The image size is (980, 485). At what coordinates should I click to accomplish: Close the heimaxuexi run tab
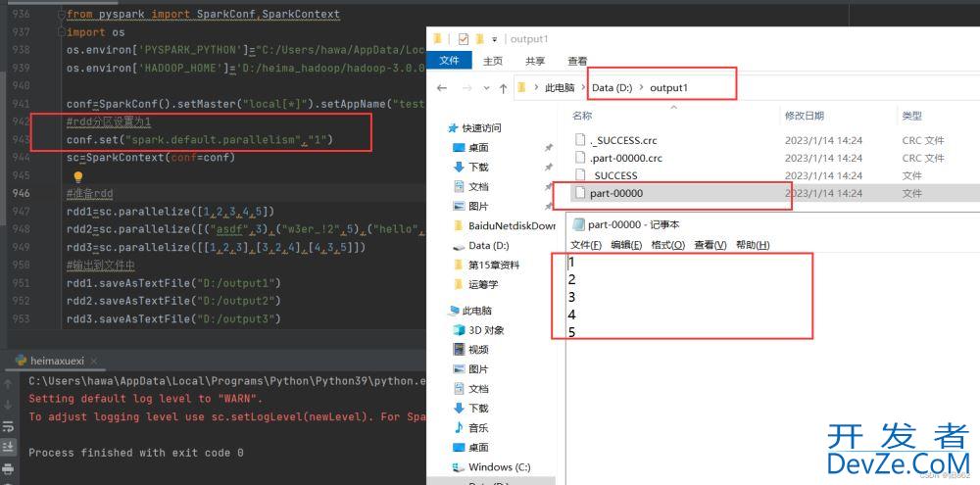click(x=94, y=362)
